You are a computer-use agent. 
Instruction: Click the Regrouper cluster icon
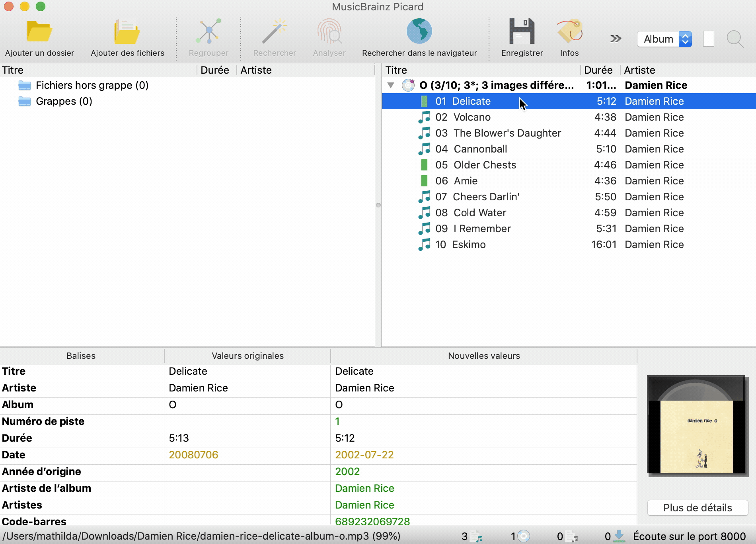pyautogui.click(x=208, y=31)
